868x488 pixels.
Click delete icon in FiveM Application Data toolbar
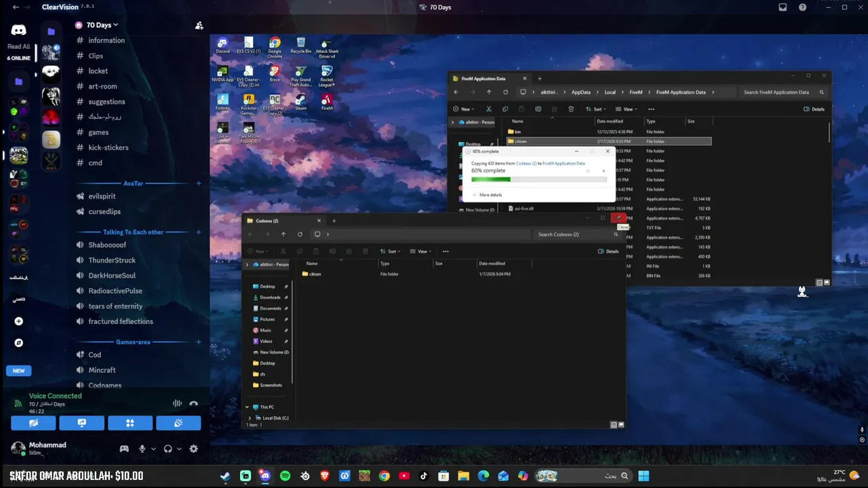point(571,109)
